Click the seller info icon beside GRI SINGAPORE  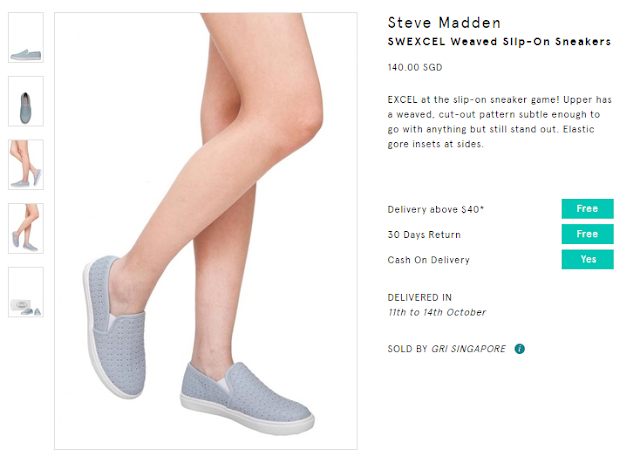tap(519, 349)
